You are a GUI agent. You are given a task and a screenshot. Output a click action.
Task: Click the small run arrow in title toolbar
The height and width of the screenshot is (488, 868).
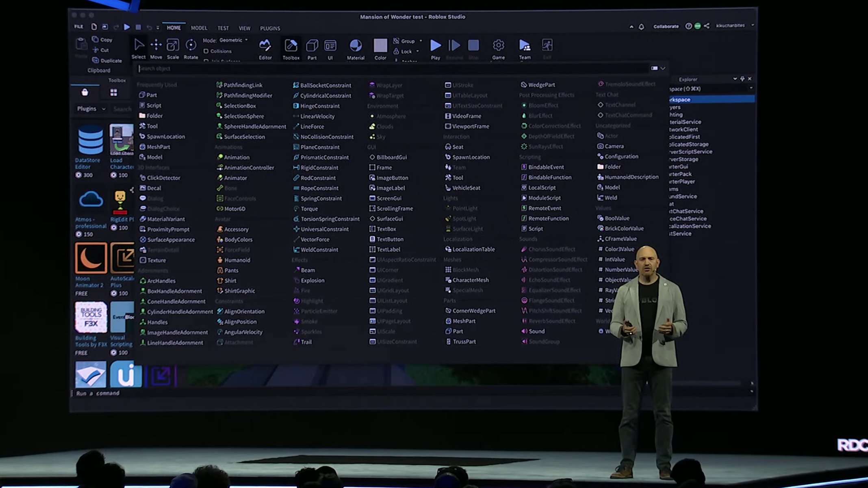[127, 27]
